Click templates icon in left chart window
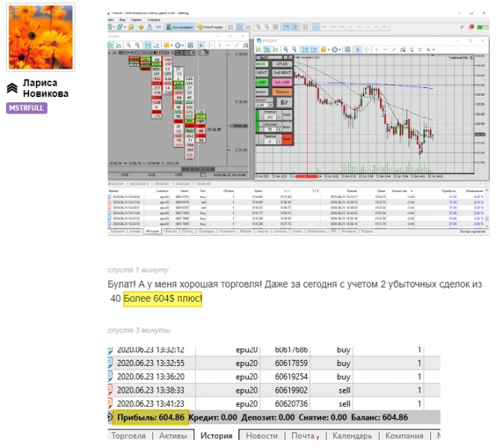This screenshot has height=448, width=496. click(190, 46)
